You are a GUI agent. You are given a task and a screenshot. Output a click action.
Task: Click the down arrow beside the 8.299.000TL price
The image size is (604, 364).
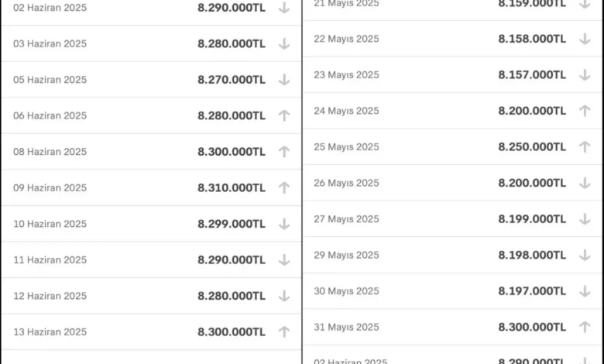coord(284,224)
